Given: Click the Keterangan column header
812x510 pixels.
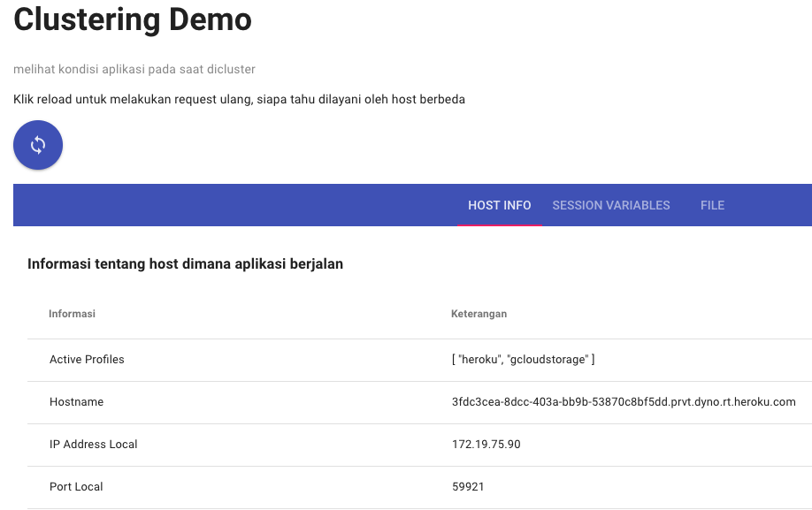Looking at the screenshot, I should click(479, 314).
